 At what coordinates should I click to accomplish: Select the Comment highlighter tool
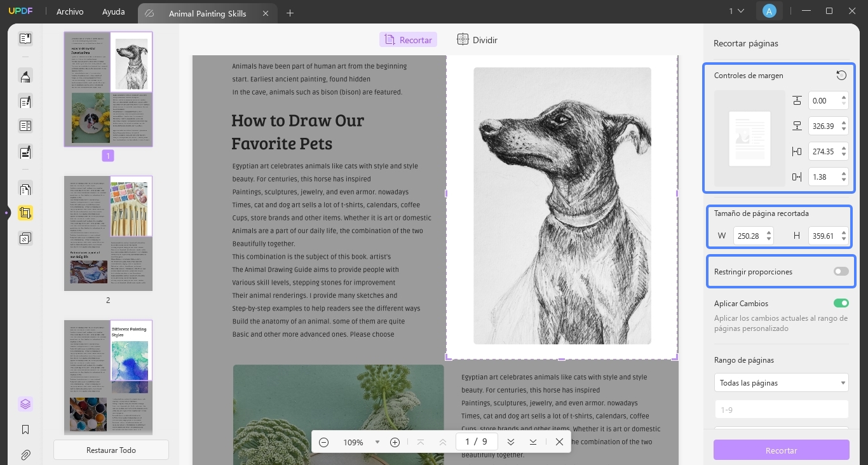pos(25,77)
